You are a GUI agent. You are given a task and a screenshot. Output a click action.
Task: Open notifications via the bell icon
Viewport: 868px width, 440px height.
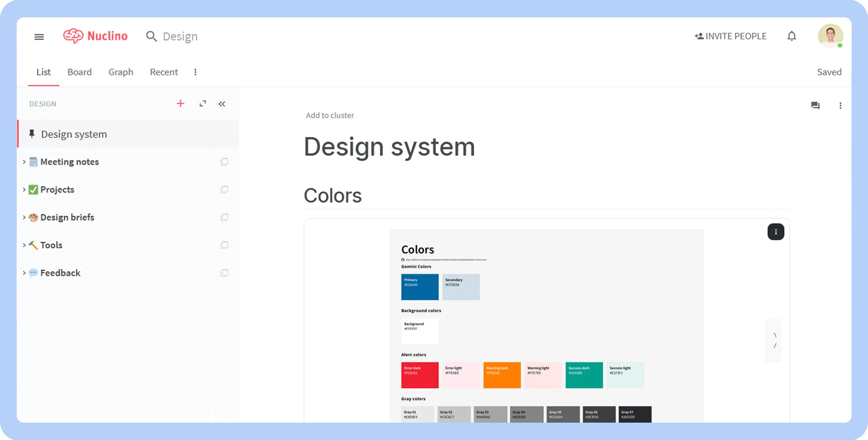[791, 36]
